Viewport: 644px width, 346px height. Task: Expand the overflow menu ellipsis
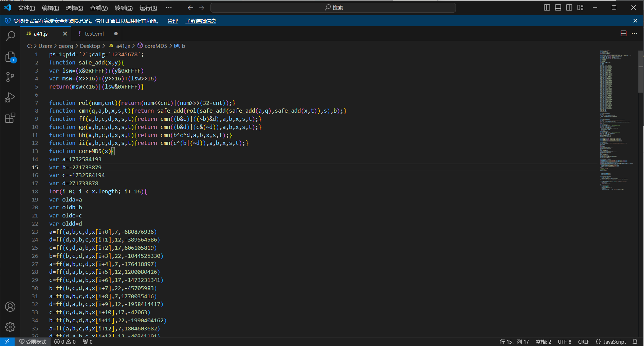pos(169,7)
